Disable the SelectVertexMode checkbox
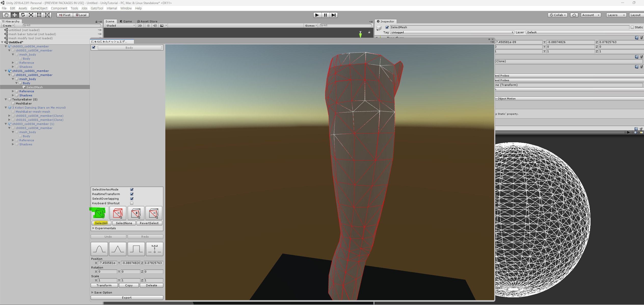Viewport: 644px width, 305px height. pyautogui.click(x=132, y=189)
